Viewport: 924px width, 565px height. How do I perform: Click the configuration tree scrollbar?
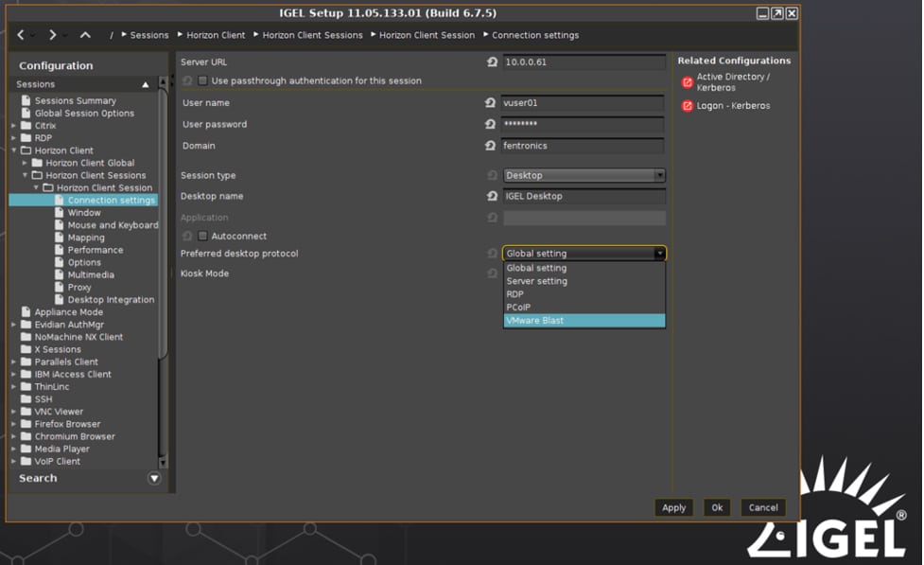(163, 221)
